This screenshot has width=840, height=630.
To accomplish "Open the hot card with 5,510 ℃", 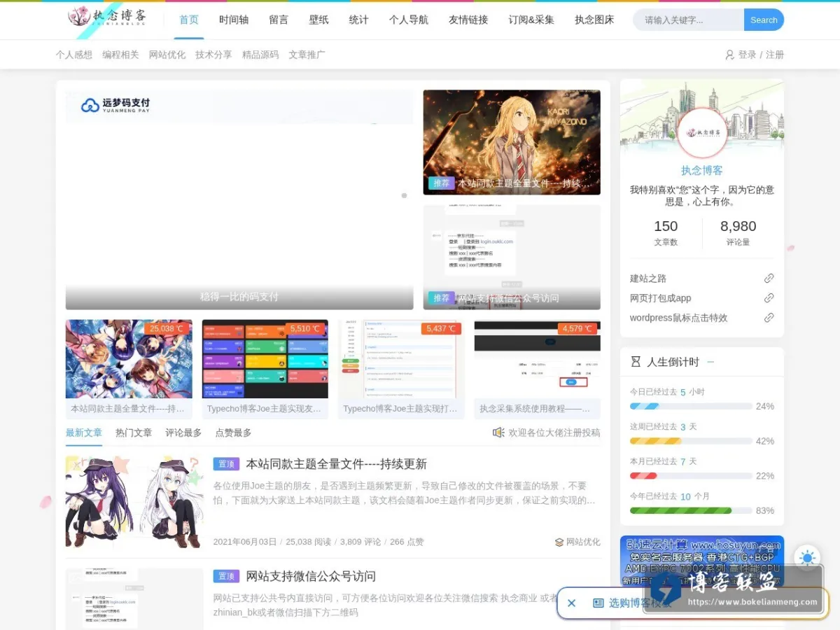I will pos(265,370).
